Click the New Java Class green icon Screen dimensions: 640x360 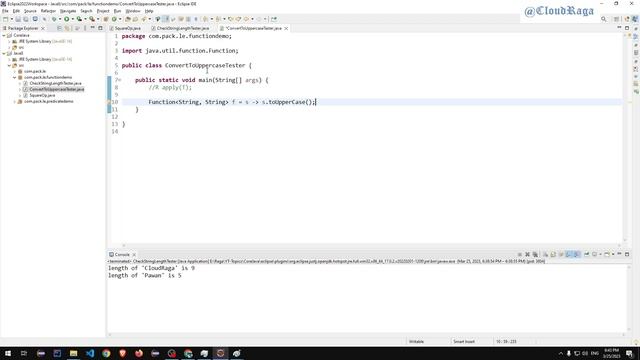(x=114, y=19)
